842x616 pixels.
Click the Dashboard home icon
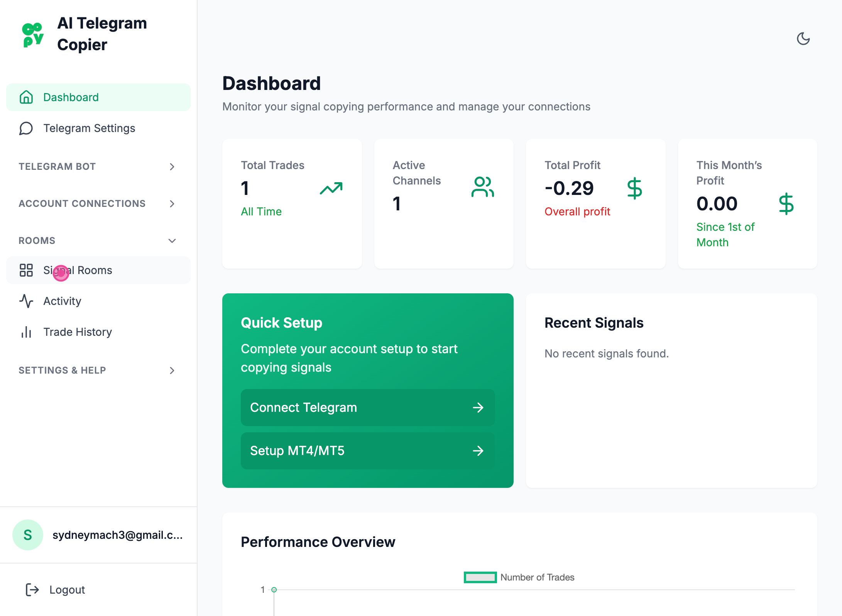click(26, 97)
